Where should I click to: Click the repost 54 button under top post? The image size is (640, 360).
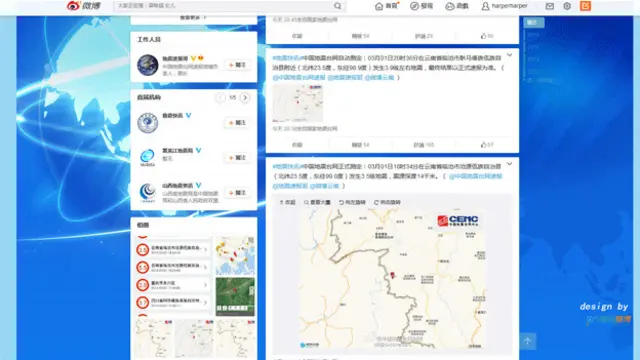360,36
